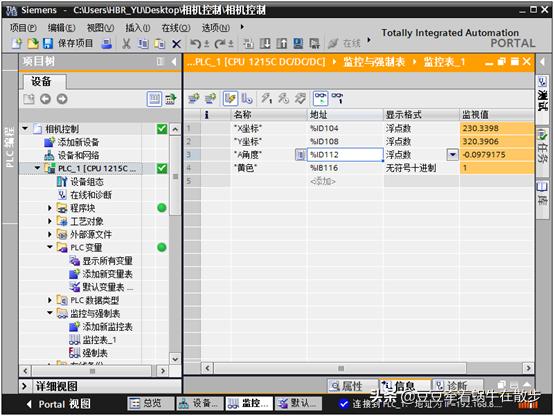Click the 默认 taskbar button

click(298, 403)
